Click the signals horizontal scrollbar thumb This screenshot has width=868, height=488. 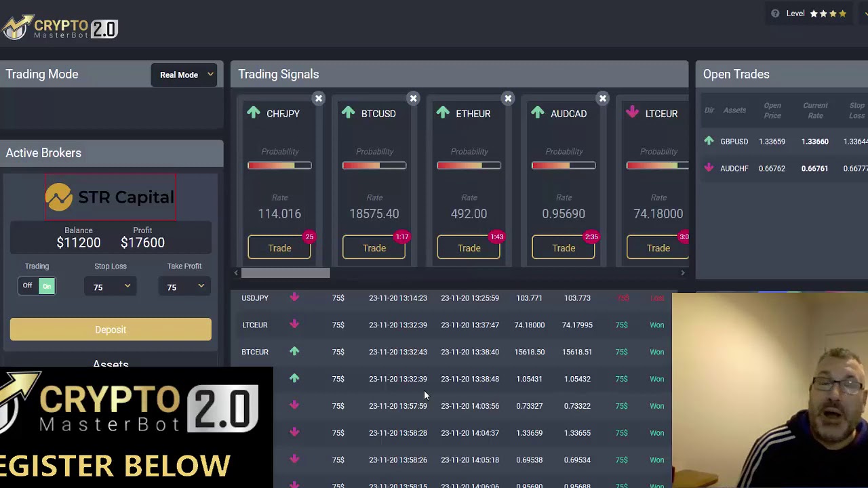[285, 272]
